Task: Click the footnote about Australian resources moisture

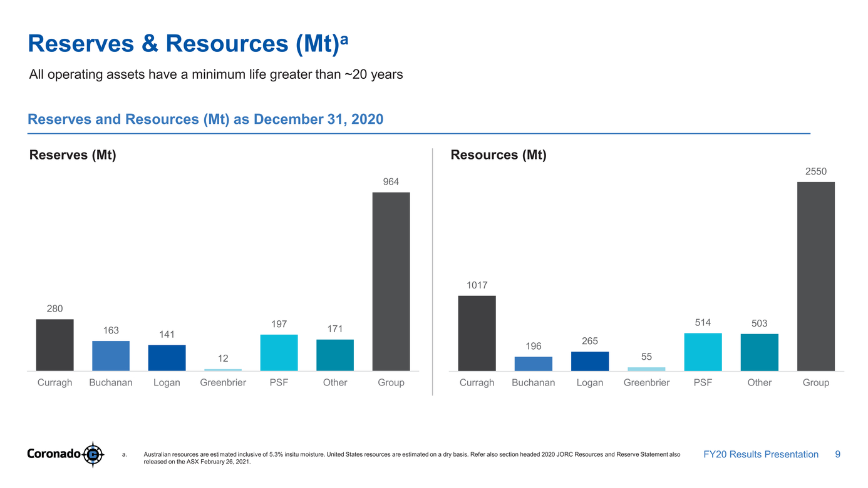Action: click(411, 458)
